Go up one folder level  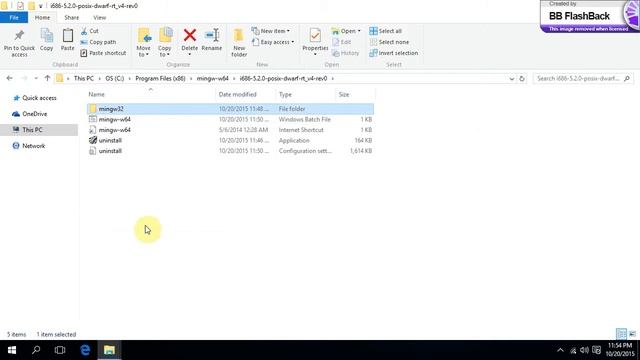click(47, 78)
